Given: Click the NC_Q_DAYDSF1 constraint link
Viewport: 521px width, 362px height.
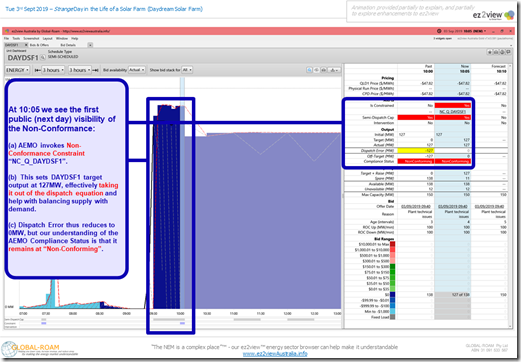Looking at the screenshot, I should (452, 111).
